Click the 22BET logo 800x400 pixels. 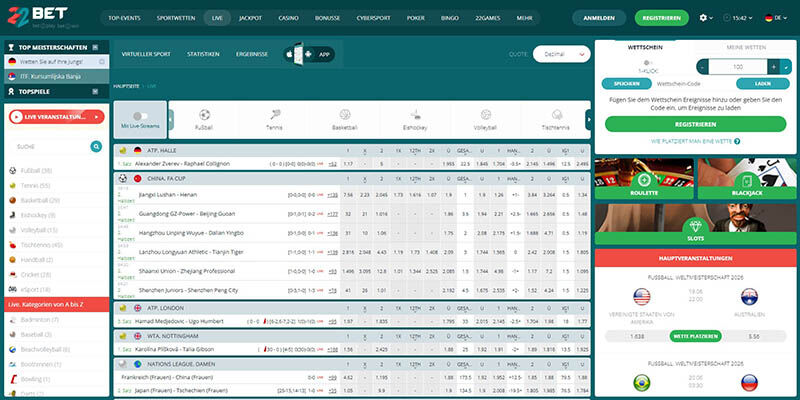click(38, 17)
